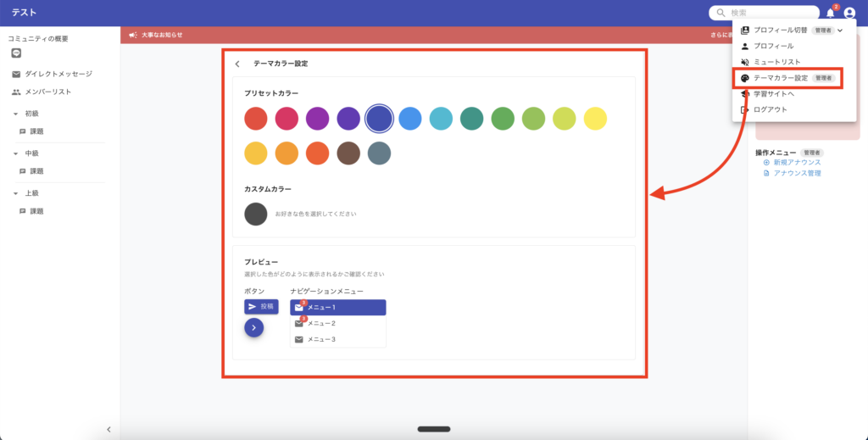
Task: Pick the selected indigo preset color
Action: [379, 119]
